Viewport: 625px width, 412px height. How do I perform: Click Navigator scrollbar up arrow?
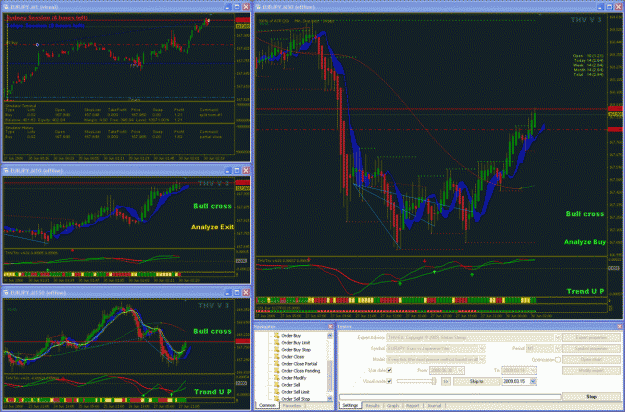pyautogui.click(x=330, y=336)
